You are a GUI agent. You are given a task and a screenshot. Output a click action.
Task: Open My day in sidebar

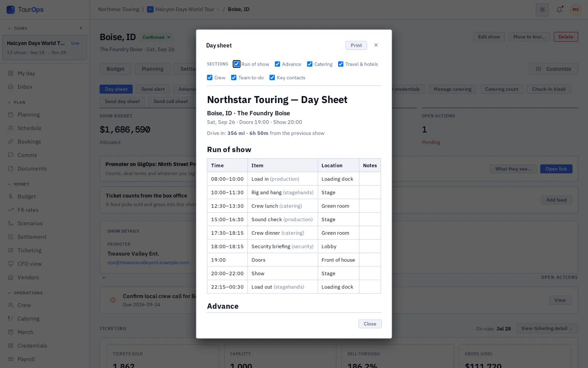(x=26, y=73)
